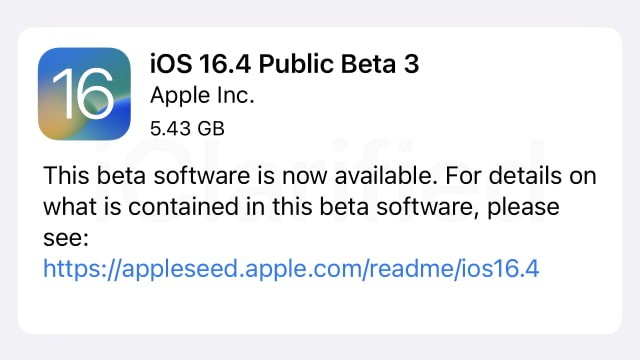
Task: Select the iOS 16.4 Public Beta 3 title
Action: click(x=284, y=64)
